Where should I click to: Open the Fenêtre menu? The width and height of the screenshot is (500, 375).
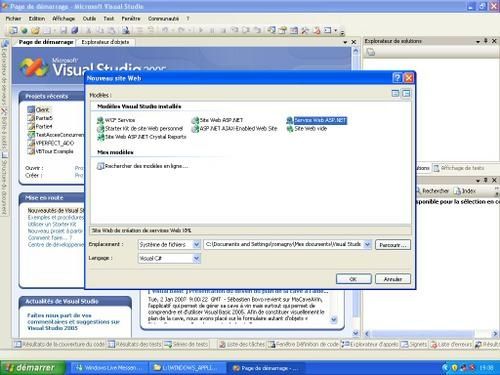pos(131,19)
